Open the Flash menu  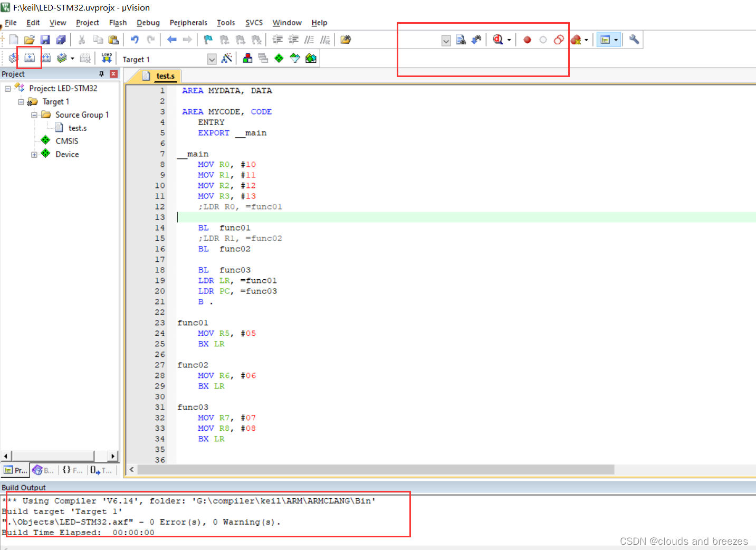[118, 23]
